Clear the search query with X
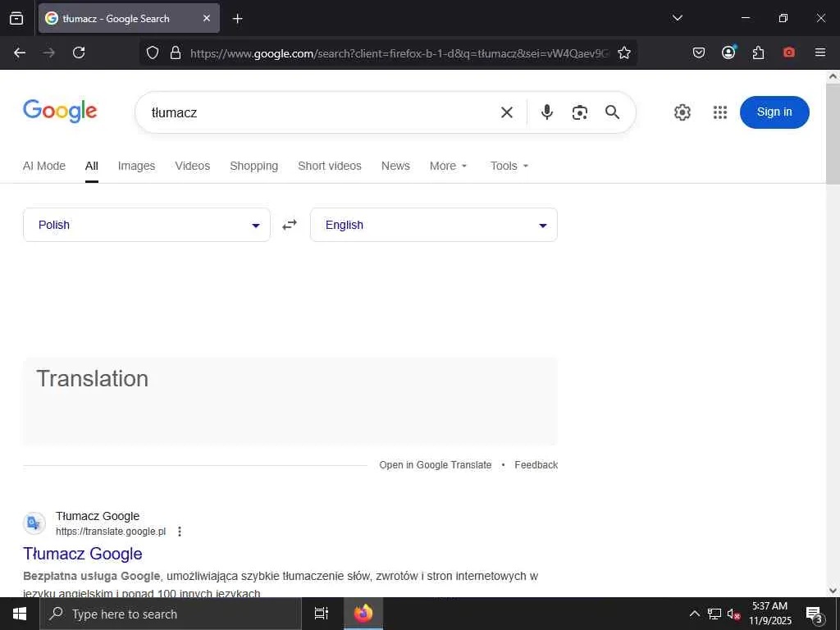 click(507, 112)
